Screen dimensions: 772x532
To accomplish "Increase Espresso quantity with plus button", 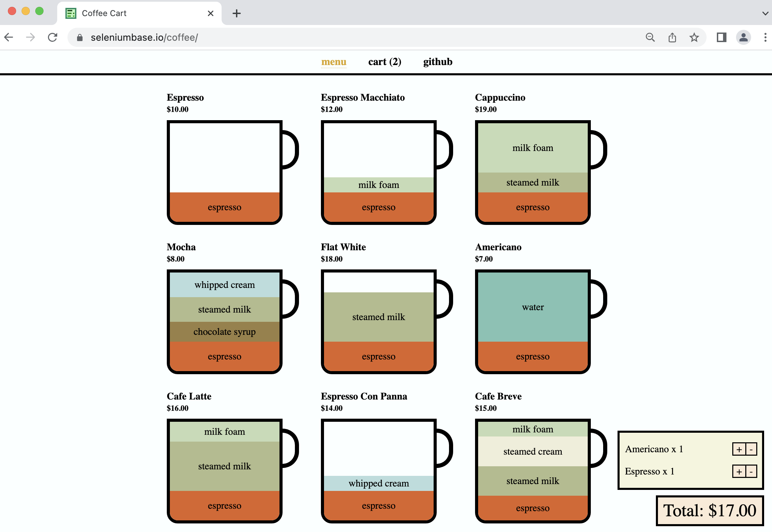I will (x=739, y=471).
